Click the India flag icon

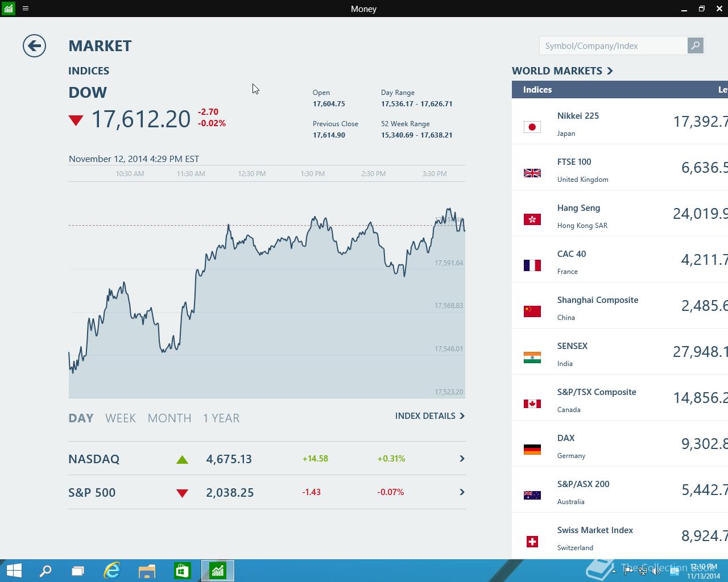coord(532,357)
